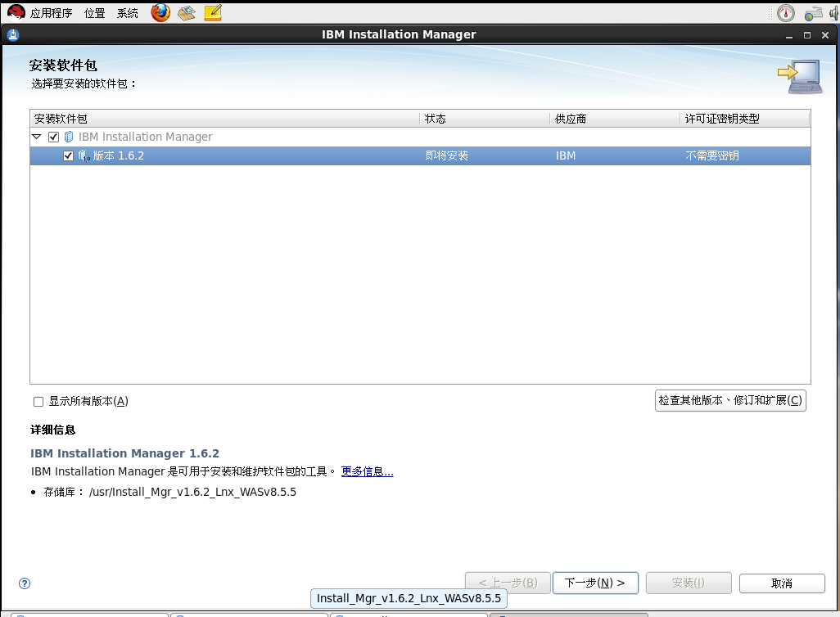
Task: Click the version icon beside 版本 1.6.2
Action: click(84, 155)
